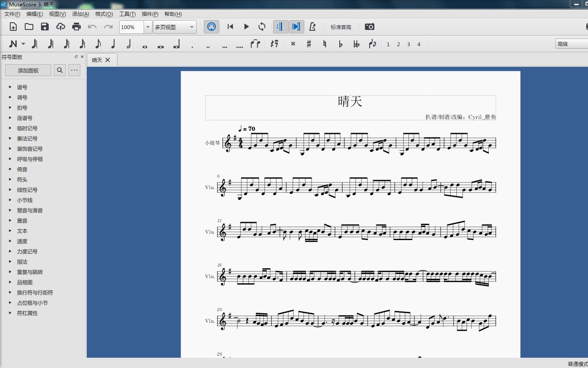The width and height of the screenshot is (588, 368).
Task: Open 多页视图 view mode dropdown
Action: tap(175, 27)
